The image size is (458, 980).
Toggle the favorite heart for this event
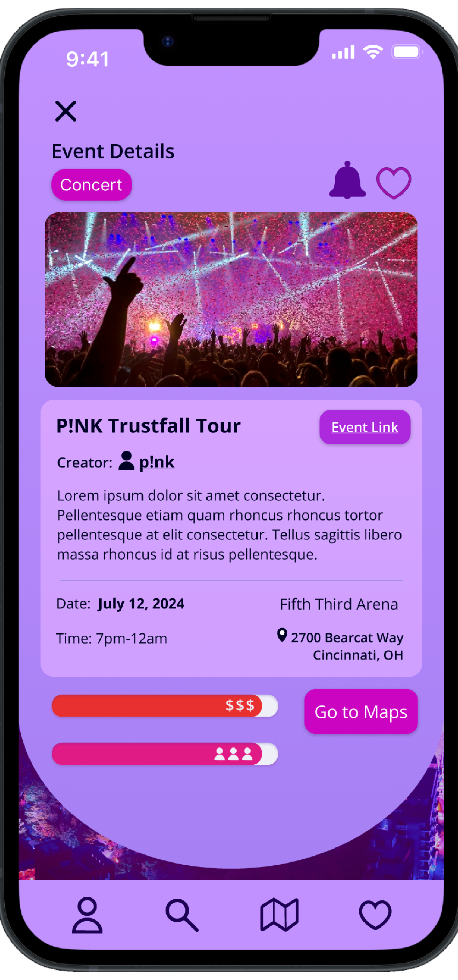[393, 183]
